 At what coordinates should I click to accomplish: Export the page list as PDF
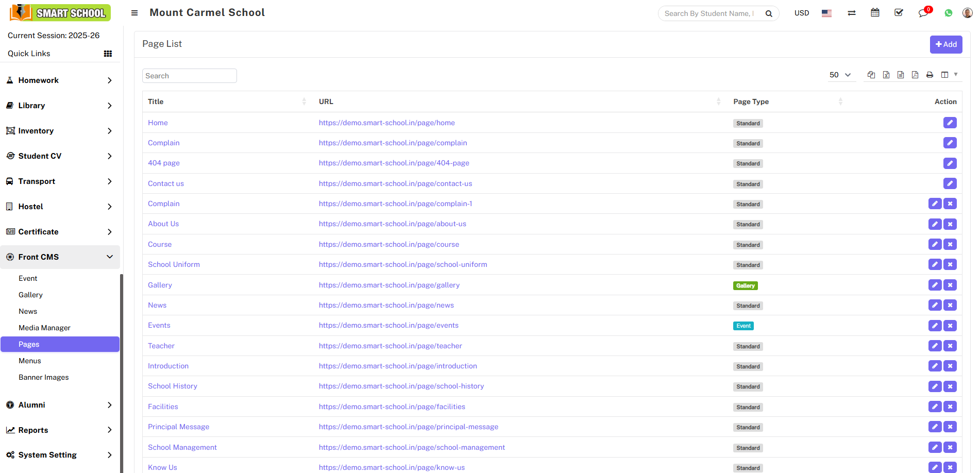click(x=915, y=75)
